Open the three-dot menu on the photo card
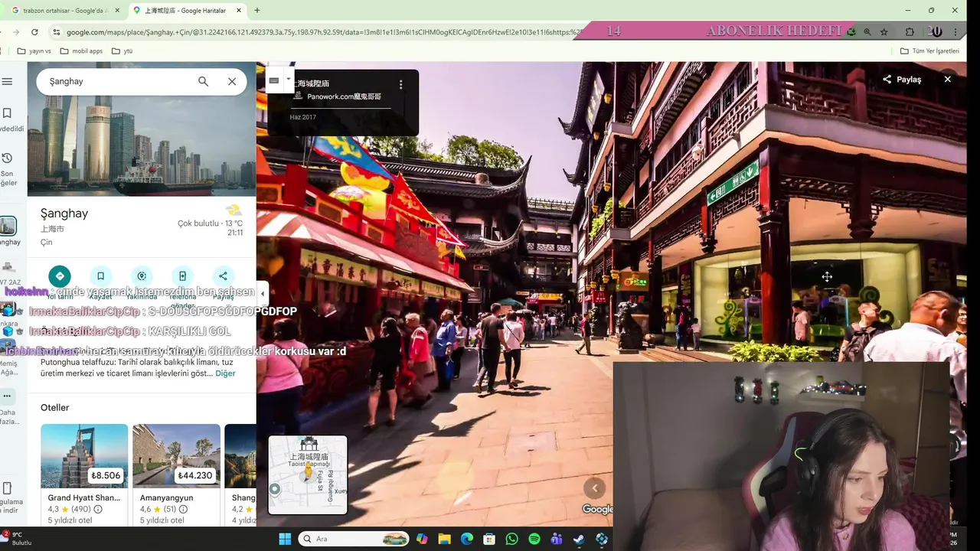This screenshot has height=551, width=980. [400, 84]
